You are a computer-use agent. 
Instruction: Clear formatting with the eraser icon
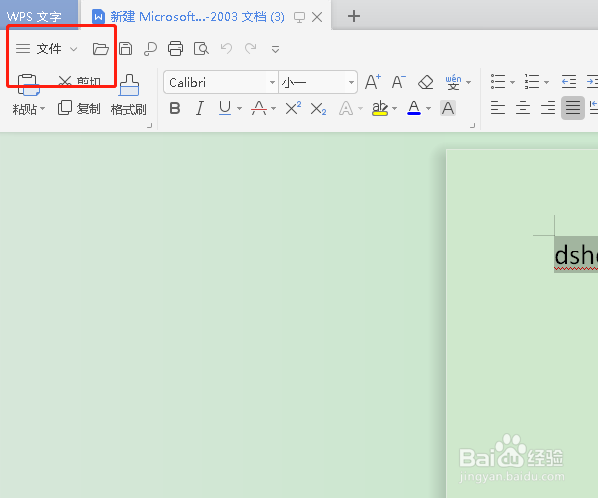(x=426, y=82)
